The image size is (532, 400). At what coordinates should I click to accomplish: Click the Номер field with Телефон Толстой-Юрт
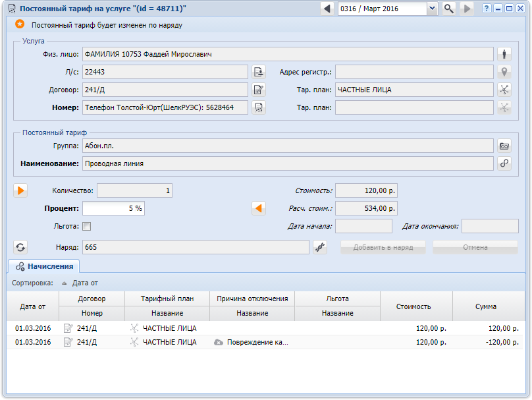click(x=165, y=107)
